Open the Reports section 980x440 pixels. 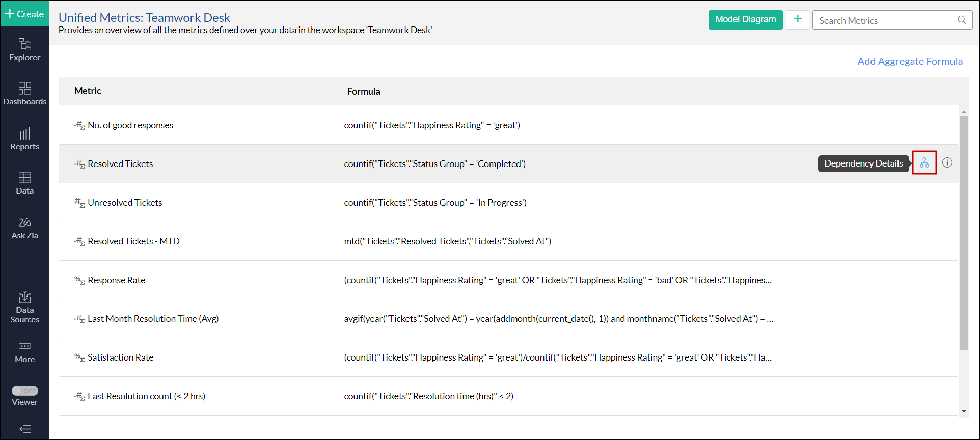24,139
